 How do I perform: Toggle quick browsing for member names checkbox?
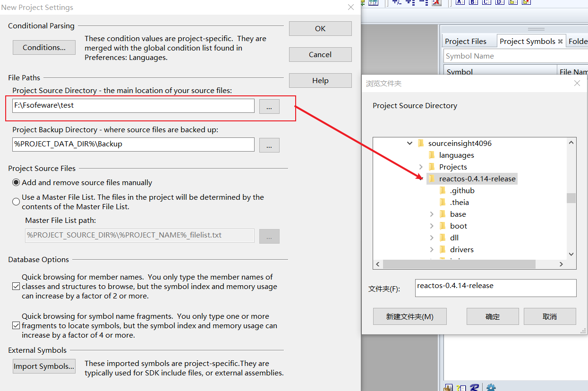click(x=16, y=286)
